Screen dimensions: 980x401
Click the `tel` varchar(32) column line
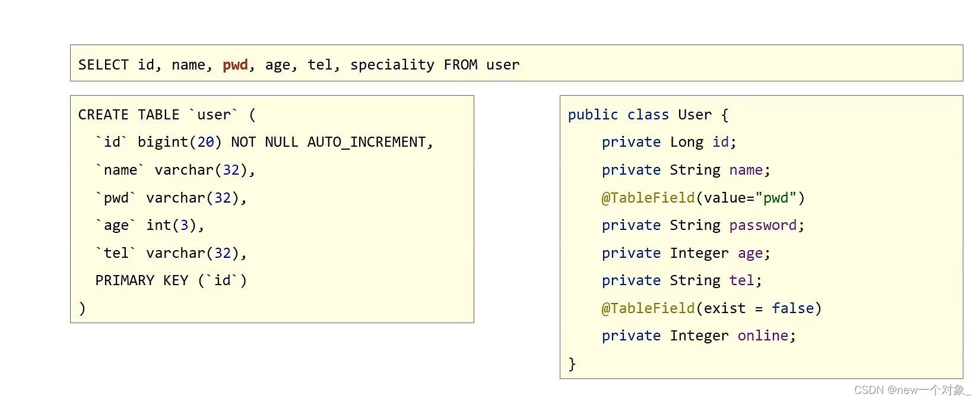pyautogui.click(x=171, y=253)
